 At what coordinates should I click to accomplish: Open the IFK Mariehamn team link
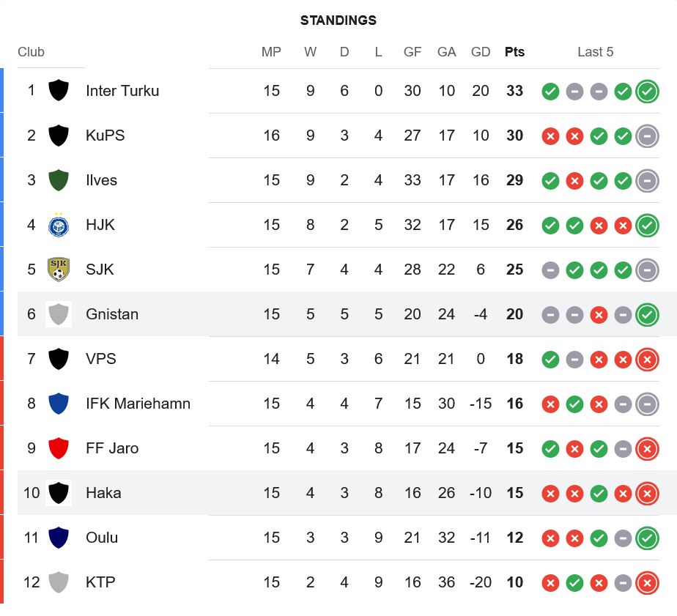[138, 404]
